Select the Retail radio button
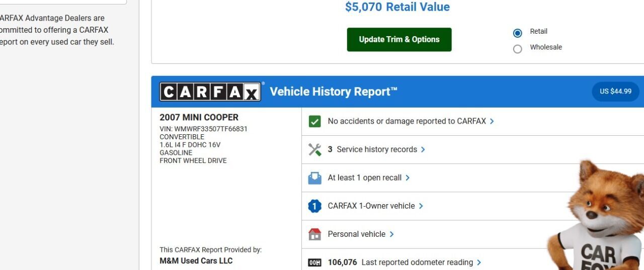The width and height of the screenshot is (644, 270). [517, 33]
